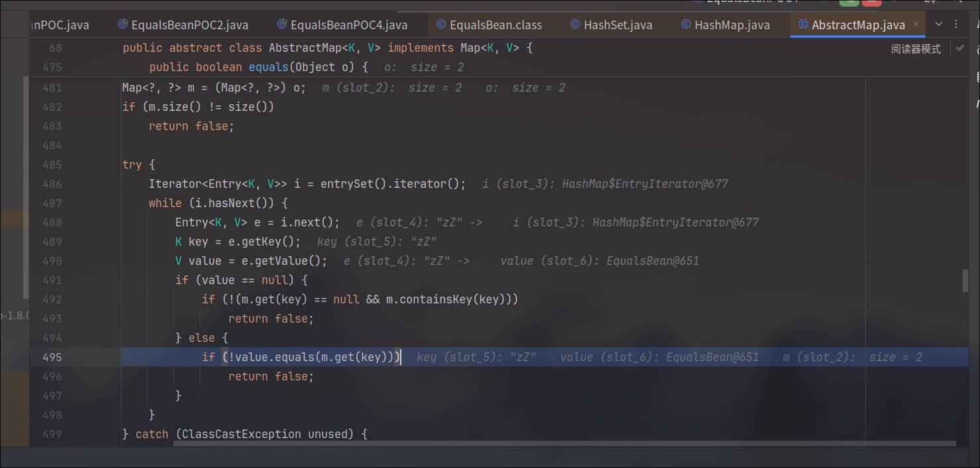Click the EqualsBeanPOC2.java class file icon
Image resolution: width=980 pixels, height=468 pixels.
[x=123, y=25]
